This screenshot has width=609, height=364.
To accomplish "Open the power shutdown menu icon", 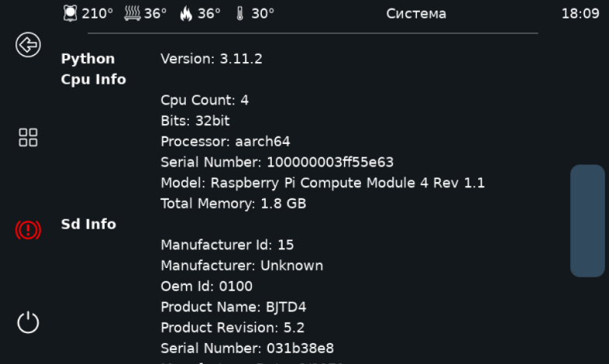I will (28, 322).
